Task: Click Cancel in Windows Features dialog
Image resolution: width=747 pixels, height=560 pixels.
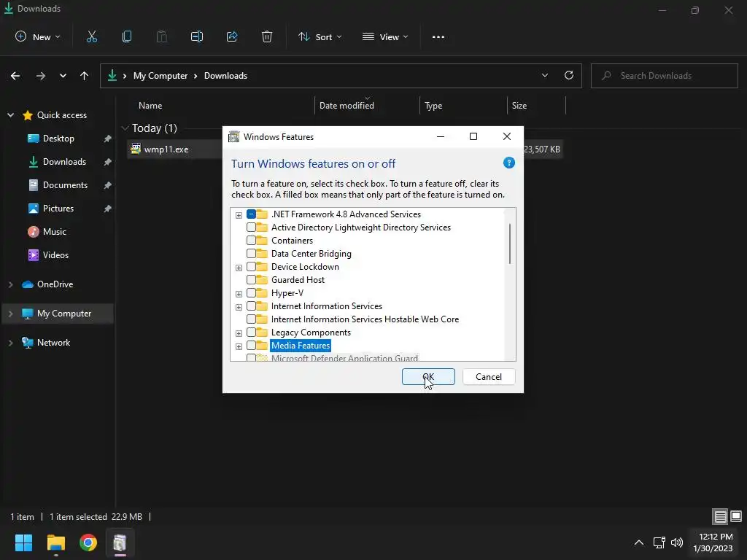Action: (x=489, y=377)
